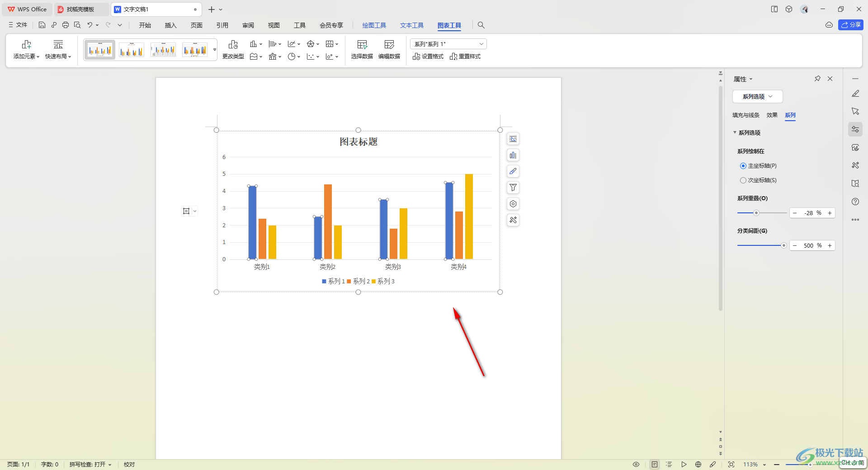Click chart filter funnel icon
Viewport: 868px width, 470px height.
[513, 188]
